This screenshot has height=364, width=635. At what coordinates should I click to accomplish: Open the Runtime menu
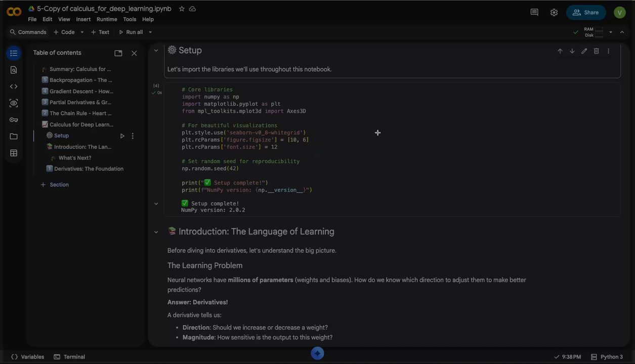[x=107, y=19]
